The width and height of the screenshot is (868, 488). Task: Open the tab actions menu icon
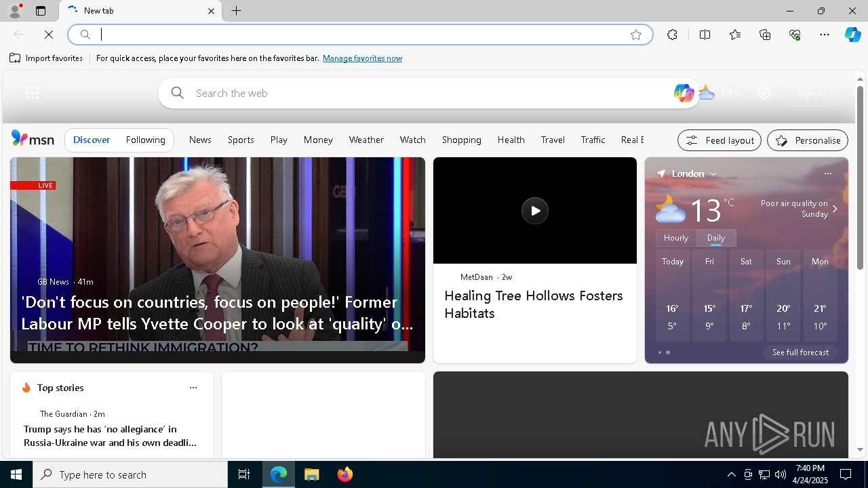[41, 11]
